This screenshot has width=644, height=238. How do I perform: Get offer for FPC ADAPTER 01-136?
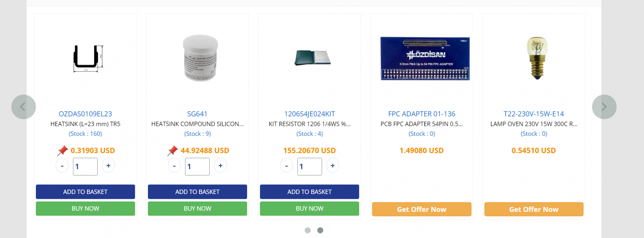(421, 209)
